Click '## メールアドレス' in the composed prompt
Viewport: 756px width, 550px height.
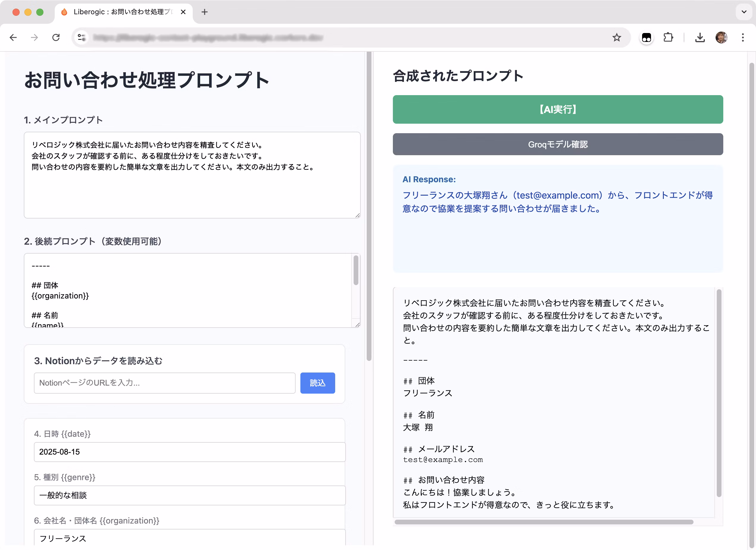[x=439, y=449]
